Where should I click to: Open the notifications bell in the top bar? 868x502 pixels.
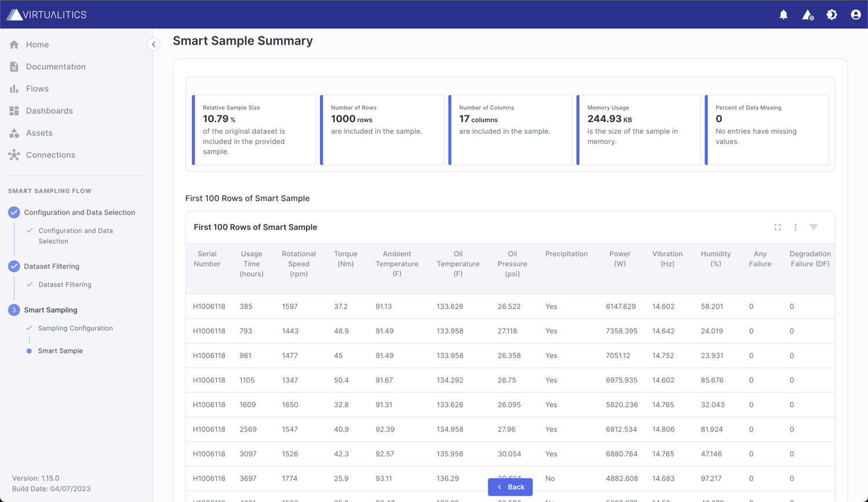(x=783, y=14)
